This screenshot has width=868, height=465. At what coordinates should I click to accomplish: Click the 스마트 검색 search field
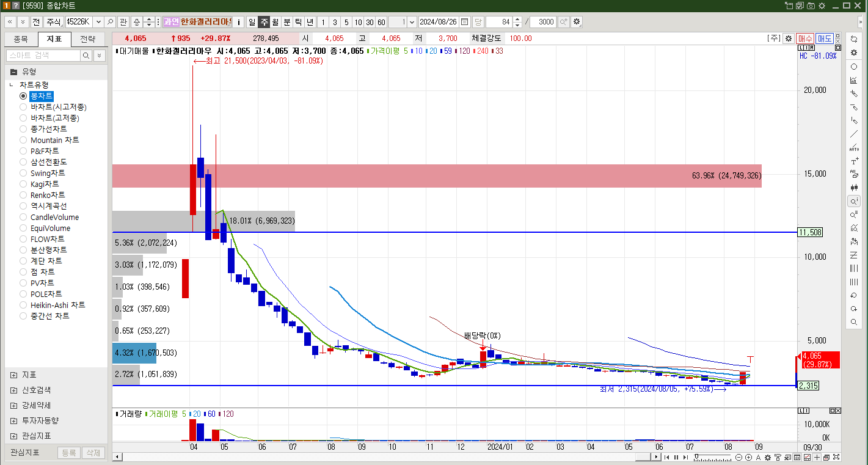click(43, 56)
